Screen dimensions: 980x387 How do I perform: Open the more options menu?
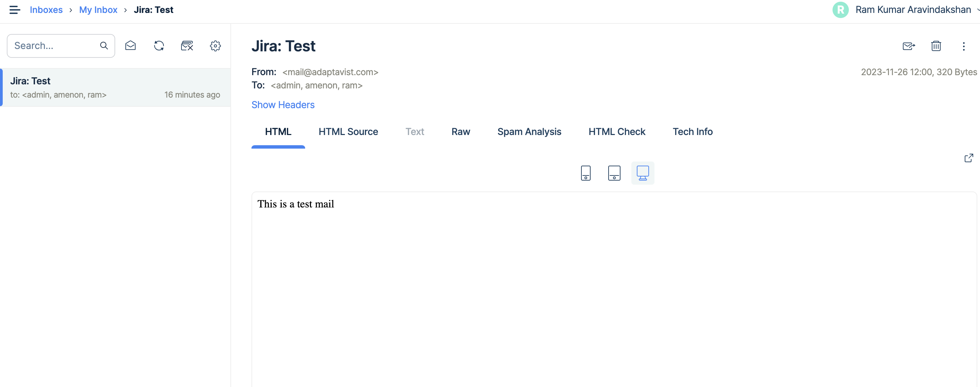pos(964,46)
